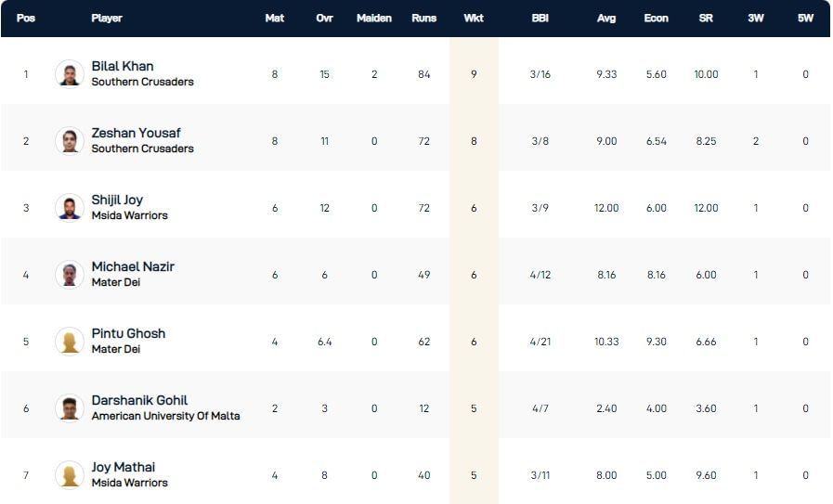
Task: Click Pintu Ghosh's placeholder avatar
Action: pos(70,342)
